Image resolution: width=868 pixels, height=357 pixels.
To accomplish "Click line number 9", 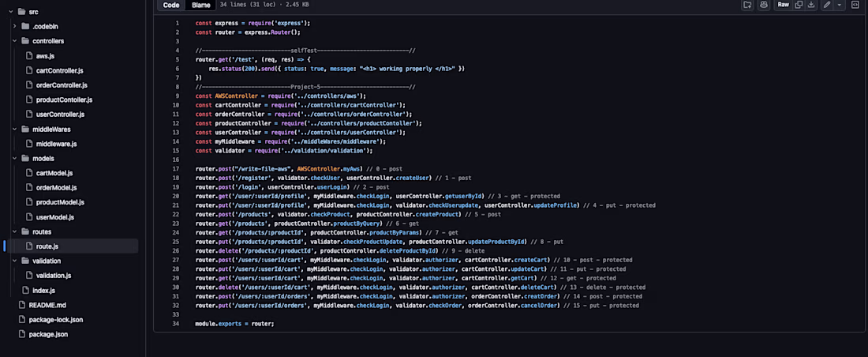I will [x=177, y=96].
